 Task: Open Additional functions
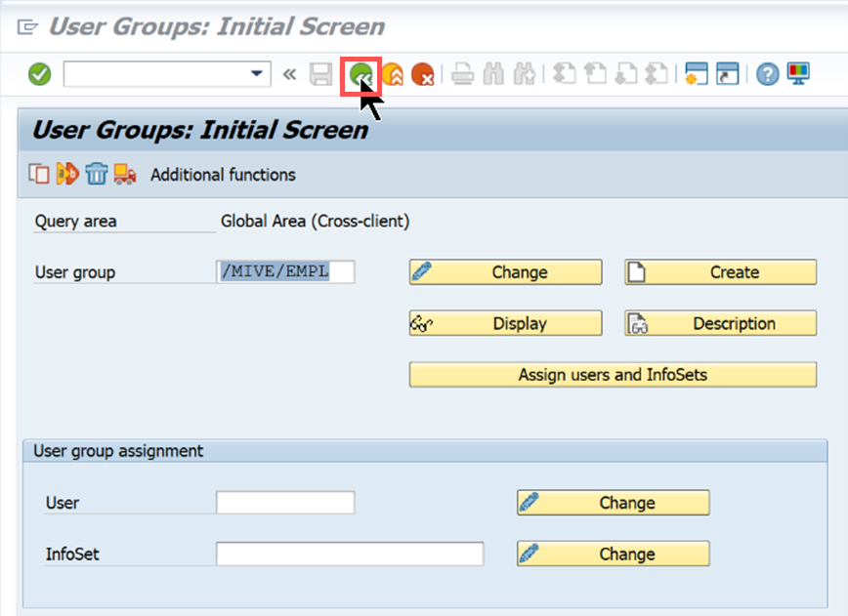point(223,175)
